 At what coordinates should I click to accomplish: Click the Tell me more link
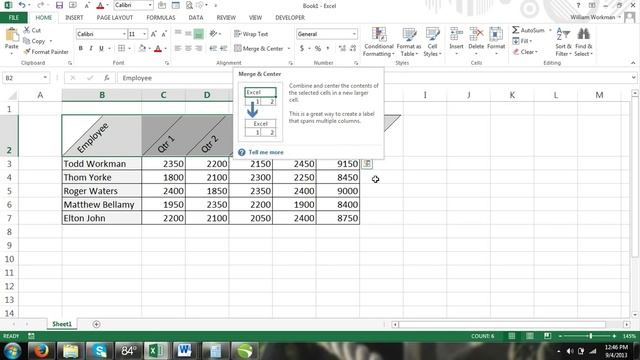click(x=266, y=152)
